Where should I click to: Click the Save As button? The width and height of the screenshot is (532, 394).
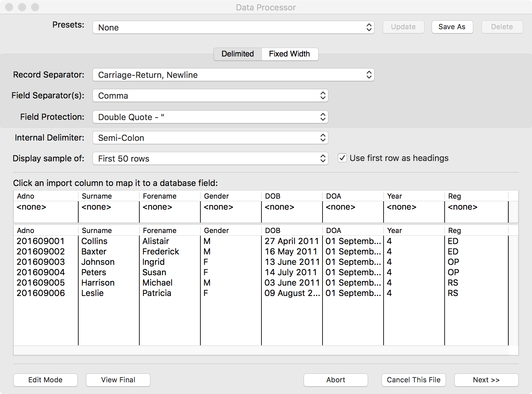(452, 27)
